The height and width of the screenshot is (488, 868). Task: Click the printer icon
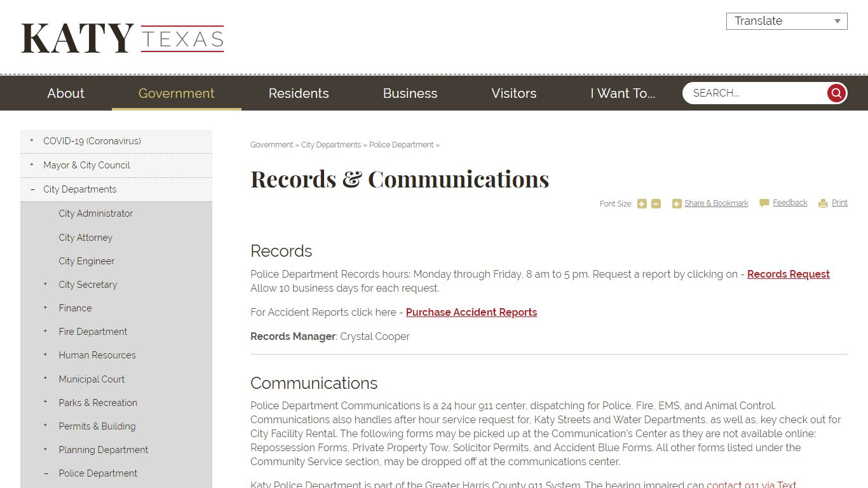coord(823,203)
